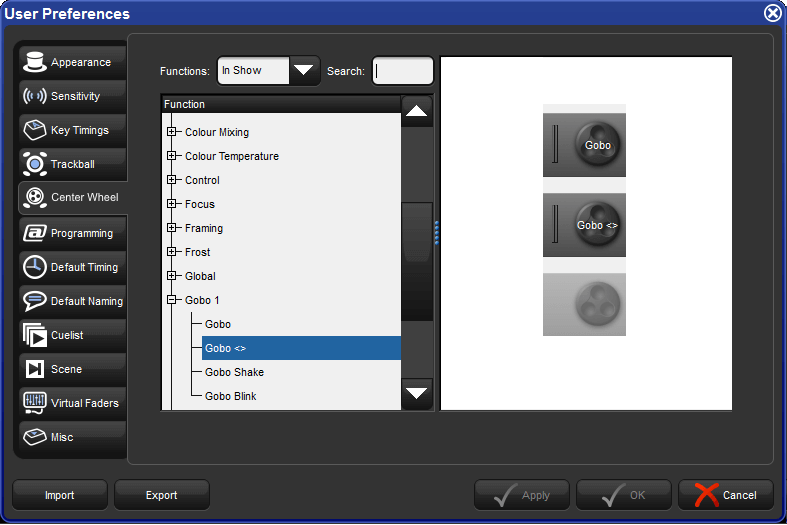This screenshot has width=787, height=525.
Task: Click the Trackball label in sidebar
Action: (73, 164)
